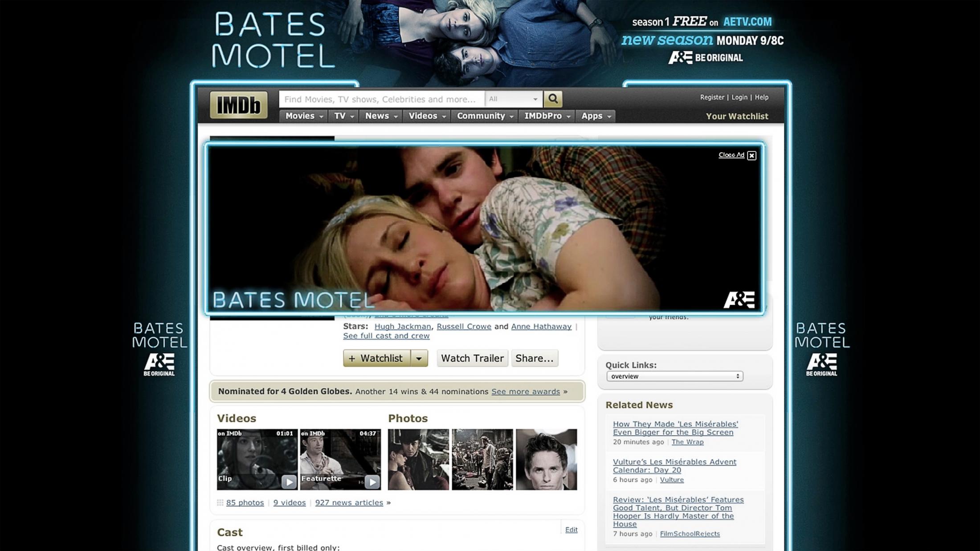
Task: Open Your Watchlist
Action: 737,116
